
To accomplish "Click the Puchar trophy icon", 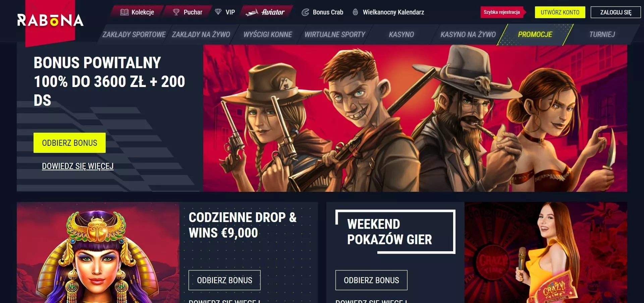I will pos(176,12).
